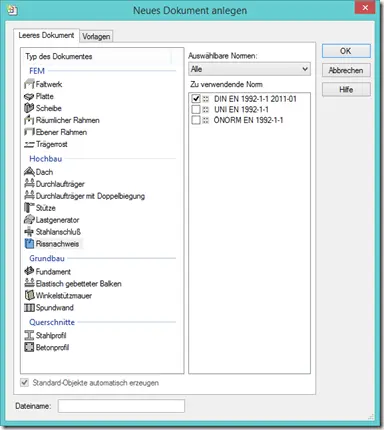Click the Räumlicher Rahmen label
The height and width of the screenshot is (430, 384).
[68, 120]
